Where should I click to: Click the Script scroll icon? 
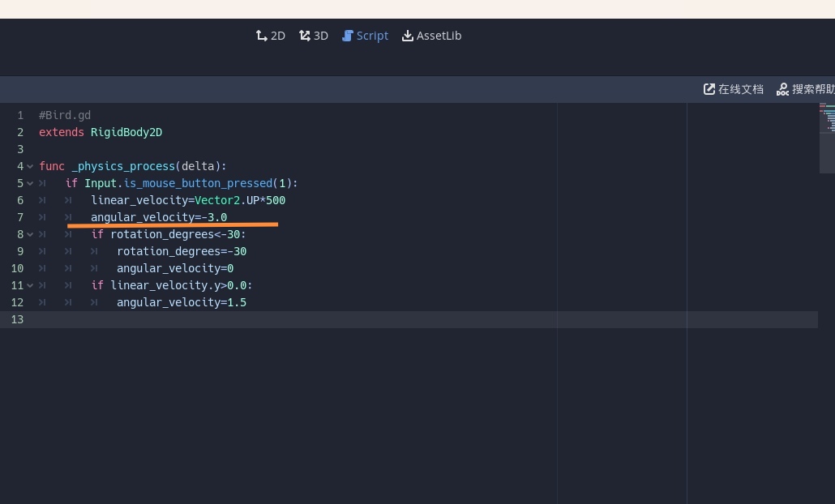pyautogui.click(x=348, y=36)
